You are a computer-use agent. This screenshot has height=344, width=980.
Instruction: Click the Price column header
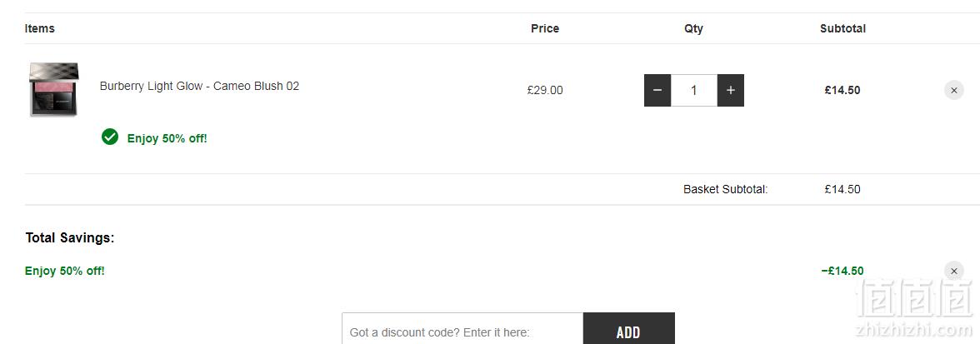point(545,28)
